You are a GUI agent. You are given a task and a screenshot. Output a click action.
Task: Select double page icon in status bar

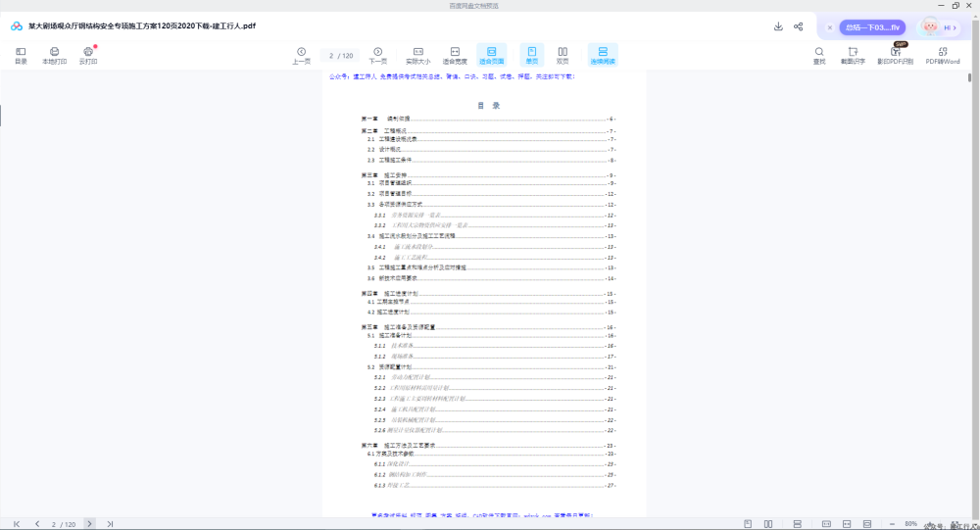point(768,524)
